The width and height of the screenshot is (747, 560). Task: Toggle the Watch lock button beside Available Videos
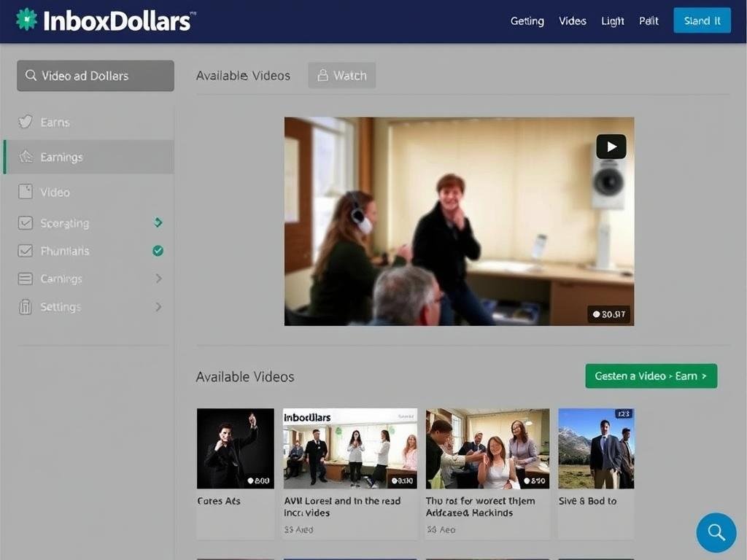[x=341, y=75]
